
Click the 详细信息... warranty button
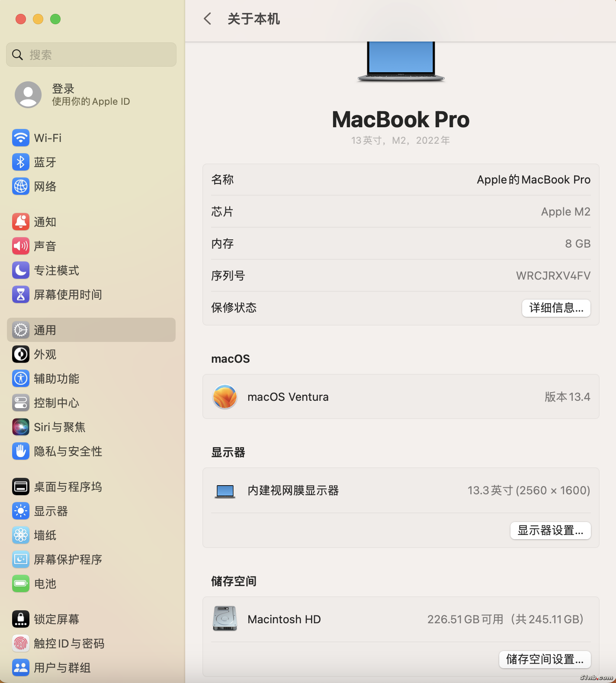pyautogui.click(x=556, y=308)
